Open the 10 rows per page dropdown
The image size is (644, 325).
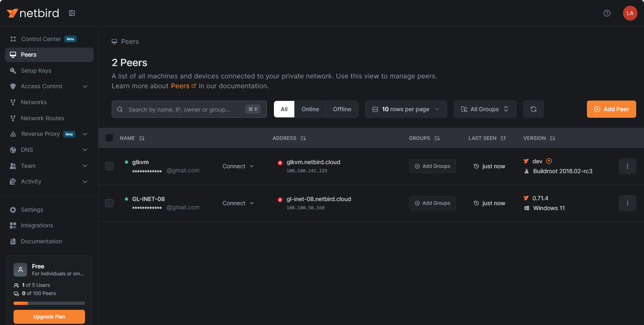coord(406,109)
